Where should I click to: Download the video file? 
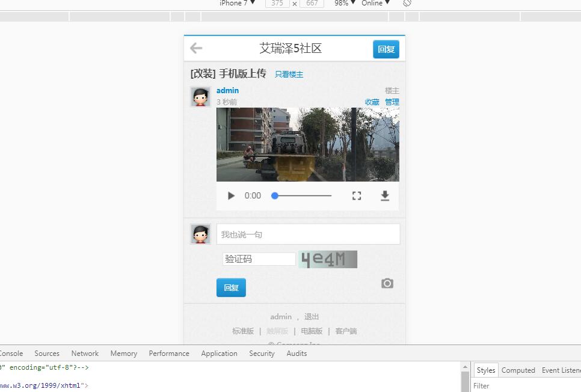click(385, 195)
